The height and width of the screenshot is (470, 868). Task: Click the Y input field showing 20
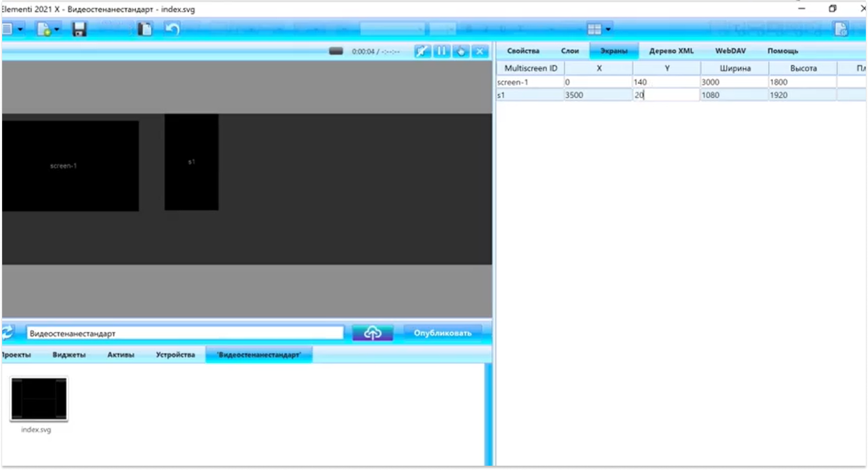667,95
